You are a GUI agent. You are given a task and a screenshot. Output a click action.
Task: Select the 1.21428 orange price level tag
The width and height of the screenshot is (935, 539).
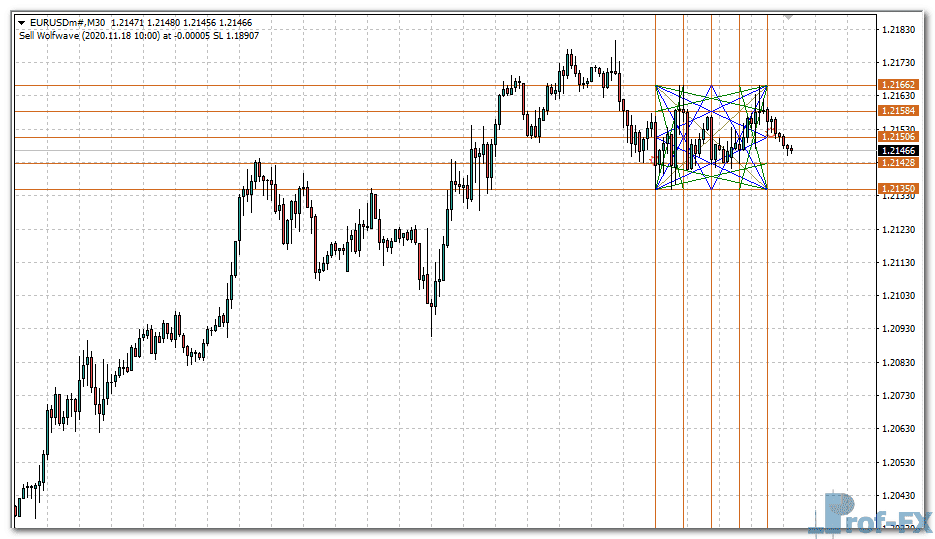pos(897,162)
